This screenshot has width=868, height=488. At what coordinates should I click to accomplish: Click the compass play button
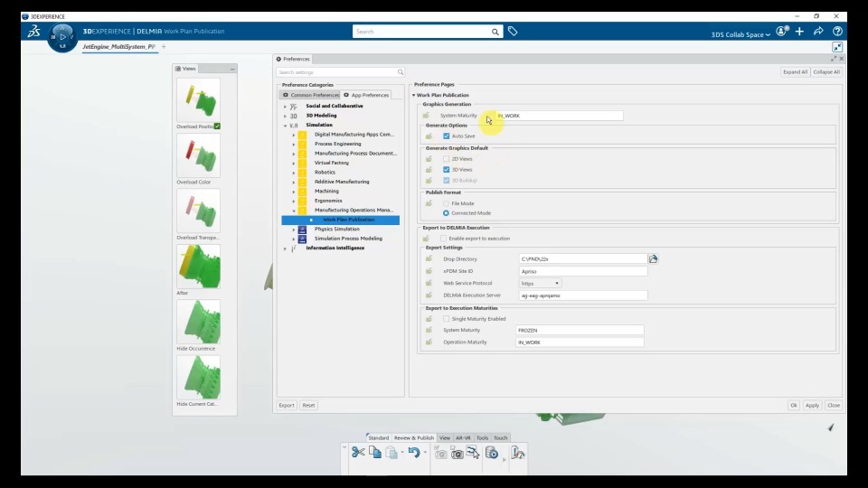62,37
